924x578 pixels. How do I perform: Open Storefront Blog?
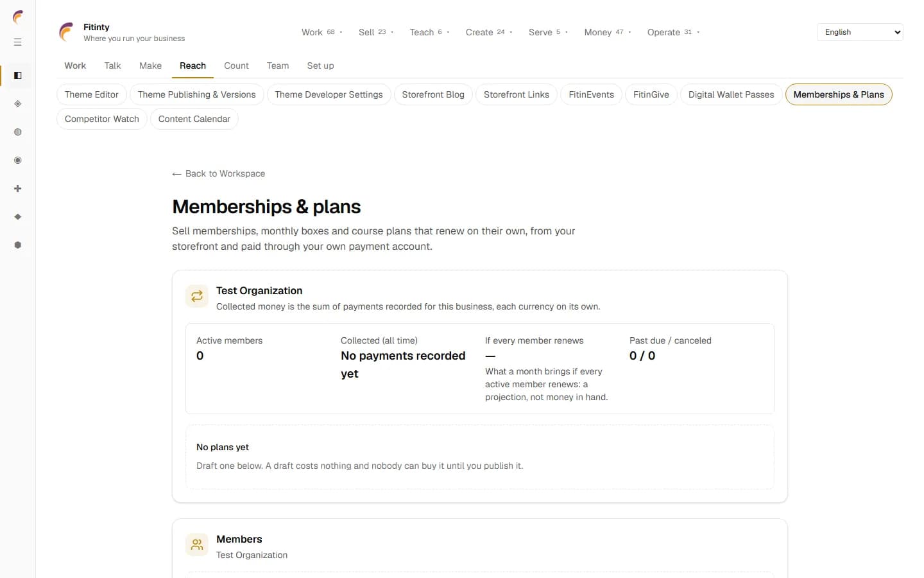(x=433, y=94)
